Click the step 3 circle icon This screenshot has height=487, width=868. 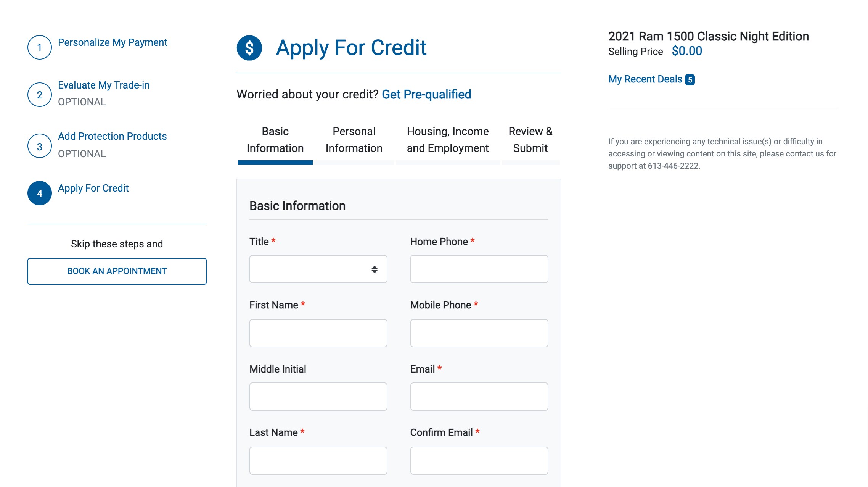(40, 146)
